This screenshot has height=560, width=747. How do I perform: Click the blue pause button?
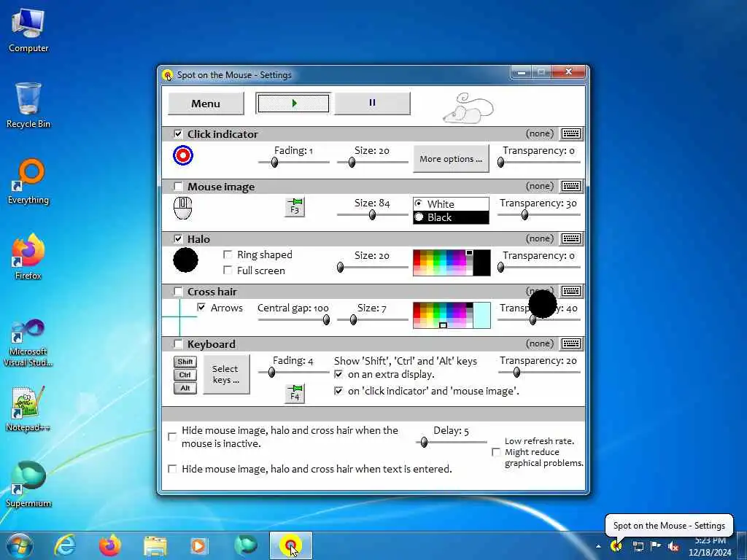[372, 104]
